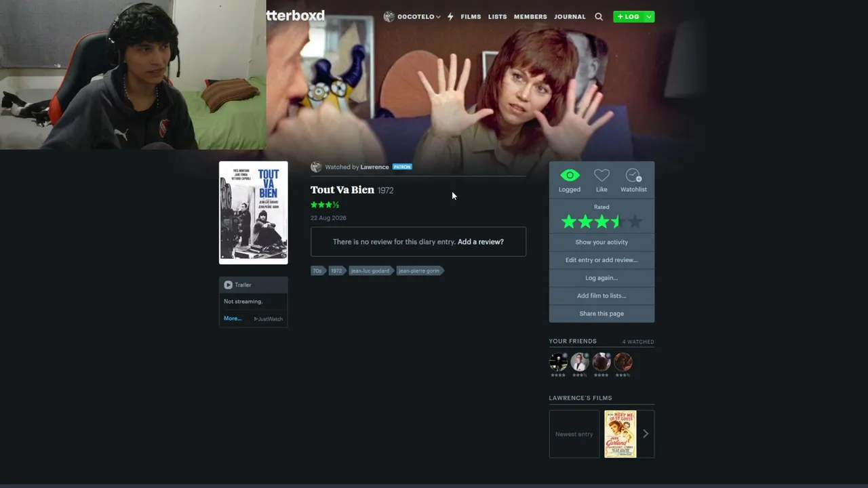Click the PATRON badge
This screenshot has width=868, height=488.
click(402, 167)
